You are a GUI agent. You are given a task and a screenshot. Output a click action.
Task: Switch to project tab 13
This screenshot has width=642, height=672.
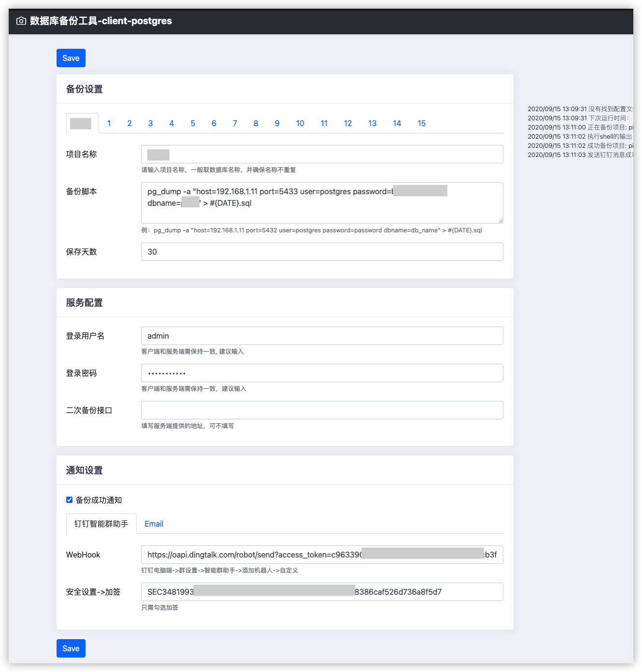(372, 123)
